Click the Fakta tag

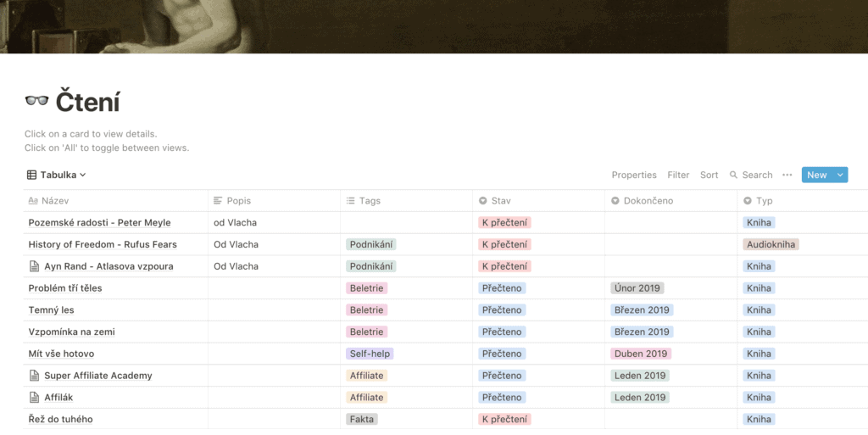361,420
